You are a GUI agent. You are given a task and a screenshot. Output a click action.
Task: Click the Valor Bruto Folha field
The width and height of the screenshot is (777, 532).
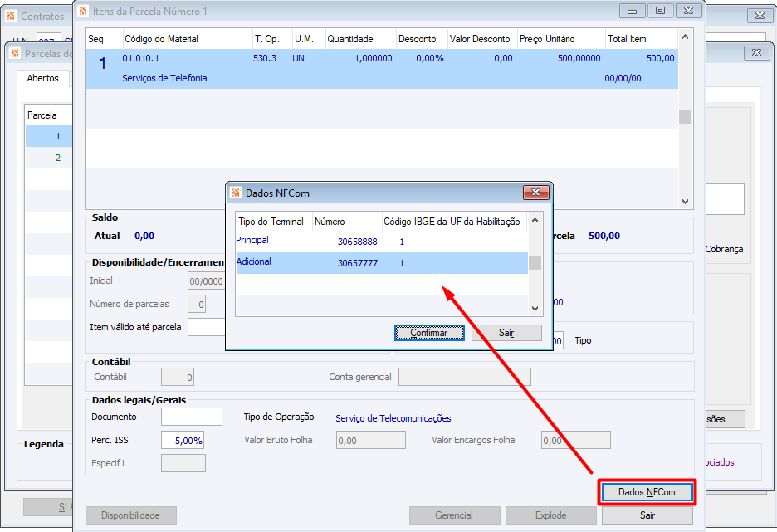[x=371, y=441]
